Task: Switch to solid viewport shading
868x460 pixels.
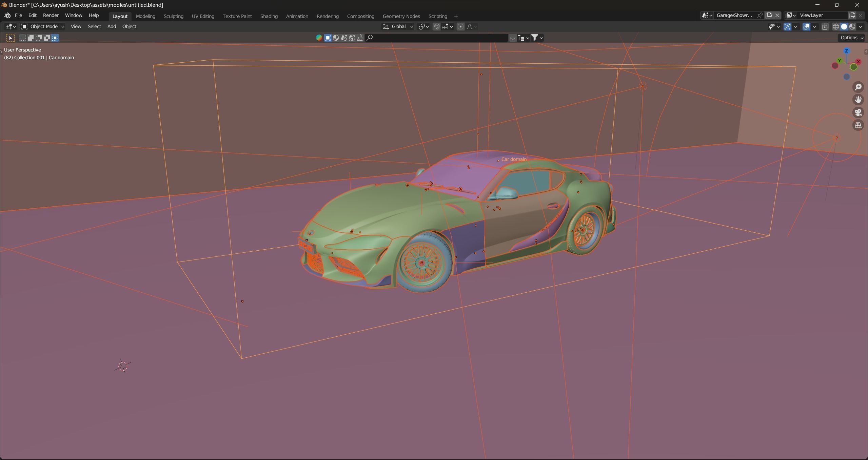Action: (844, 26)
